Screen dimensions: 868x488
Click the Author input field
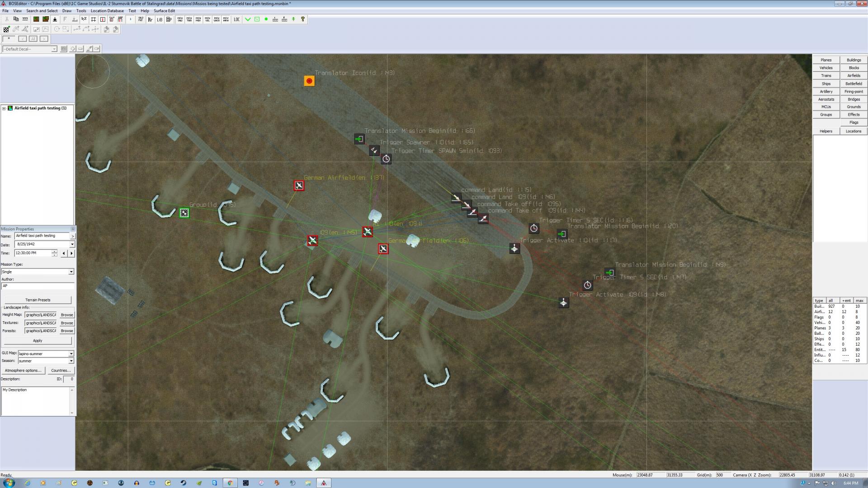click(38, 286)
